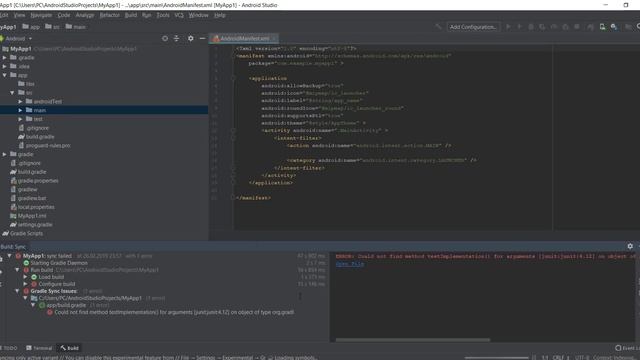The height and width of the screenshot is (360, 640).
Task: Select the Build tab in bottom bar
Action: pyautogui.click(x=69, y=348)
